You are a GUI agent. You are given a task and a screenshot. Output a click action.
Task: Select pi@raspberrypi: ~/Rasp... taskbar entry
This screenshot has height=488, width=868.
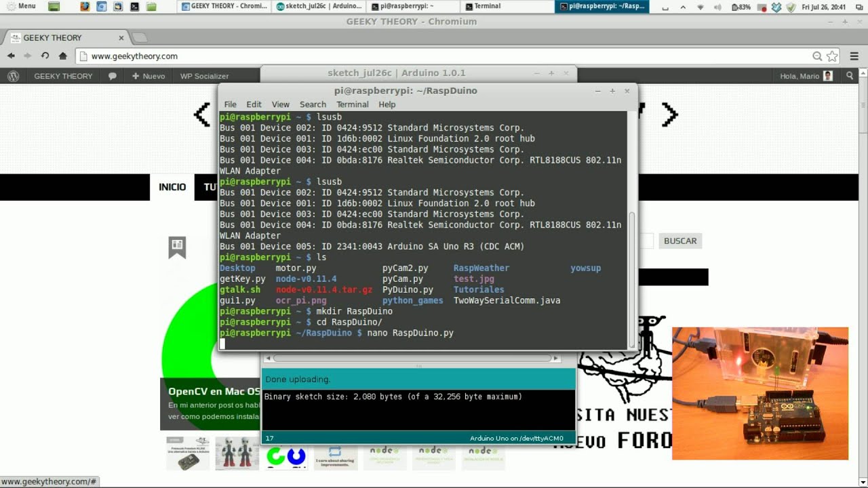coord(602,6)
